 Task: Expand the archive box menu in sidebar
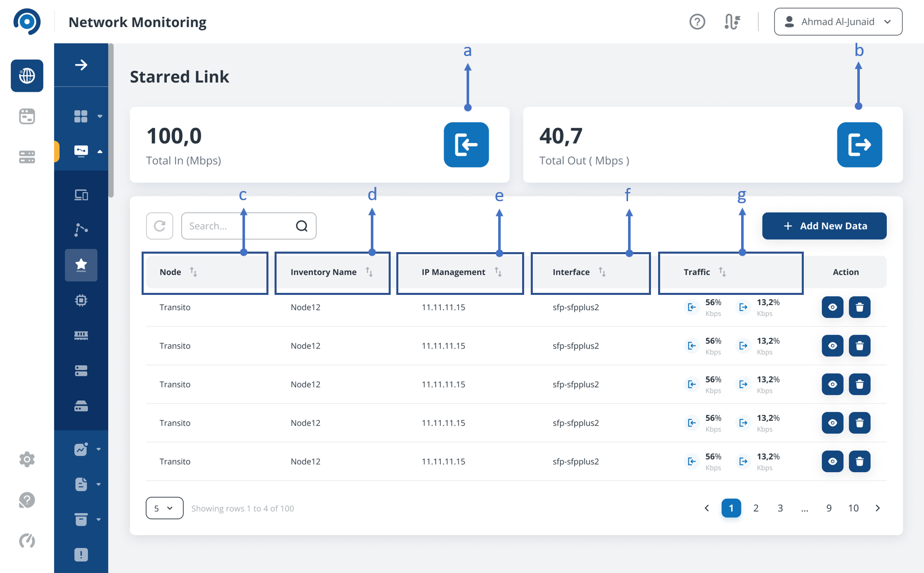point(88,520)
